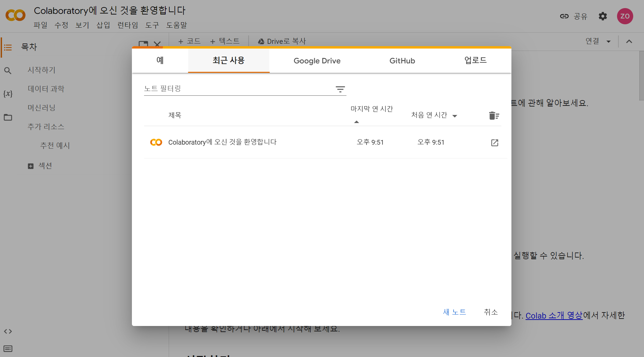Open the table of contents sidebar icon
Viewport: 644px width, 357px height.
click(8, 48)
